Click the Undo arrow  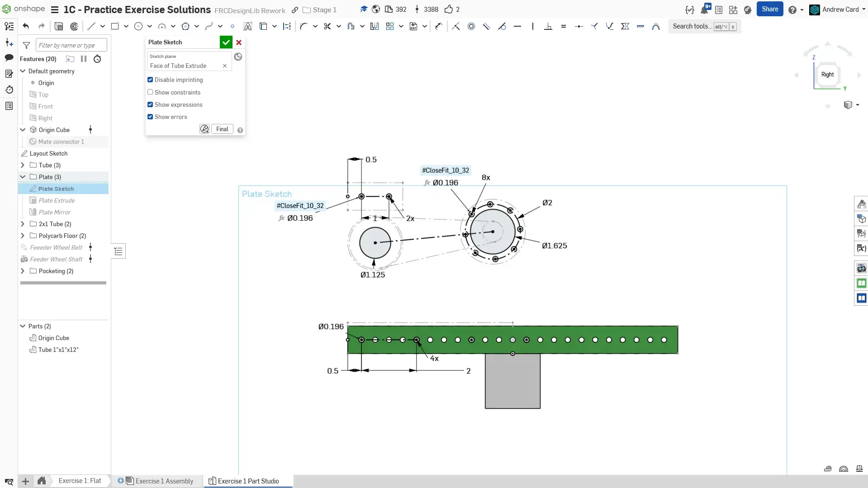tap(26, 26)
